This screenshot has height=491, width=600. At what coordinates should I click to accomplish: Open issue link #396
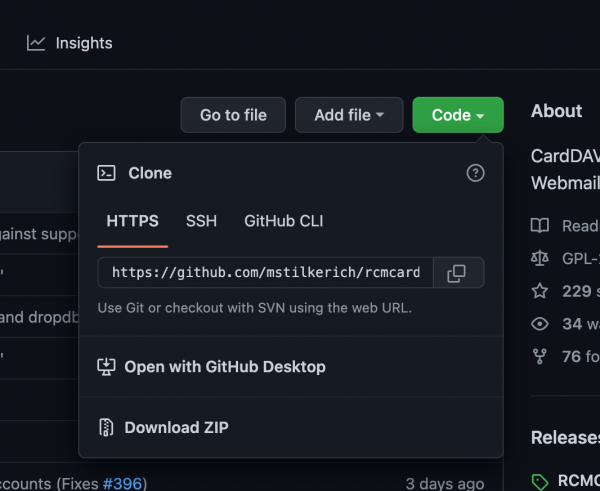122,484
